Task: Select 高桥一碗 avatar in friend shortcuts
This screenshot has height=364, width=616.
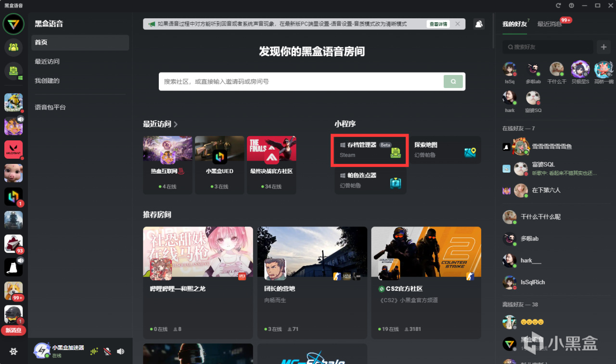Action: click(603, 69)
